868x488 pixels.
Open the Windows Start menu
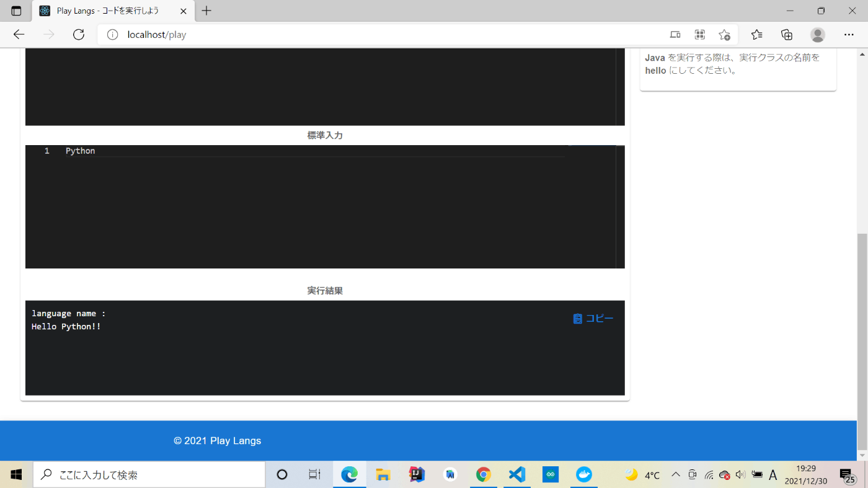coord(16,475)
